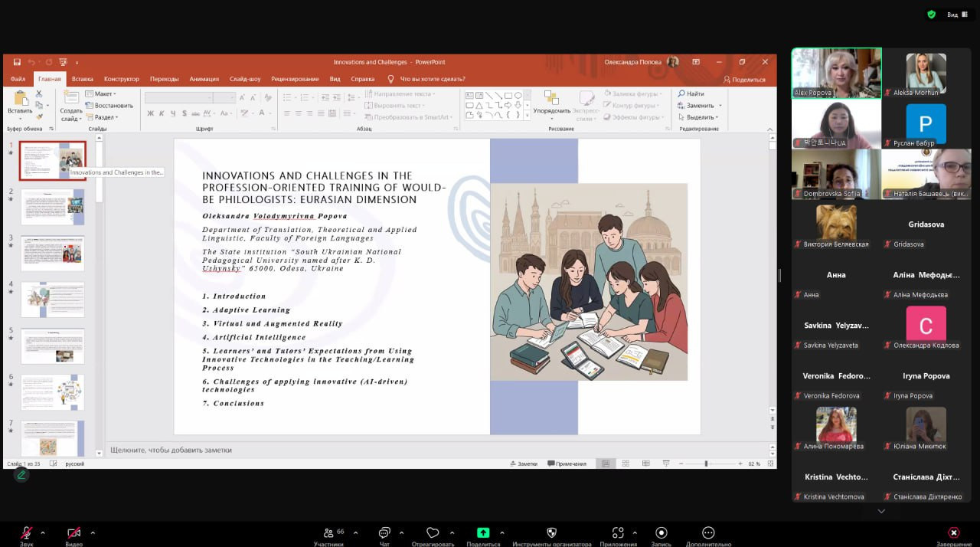Turn on the camera via Видео button

(74, 533)
